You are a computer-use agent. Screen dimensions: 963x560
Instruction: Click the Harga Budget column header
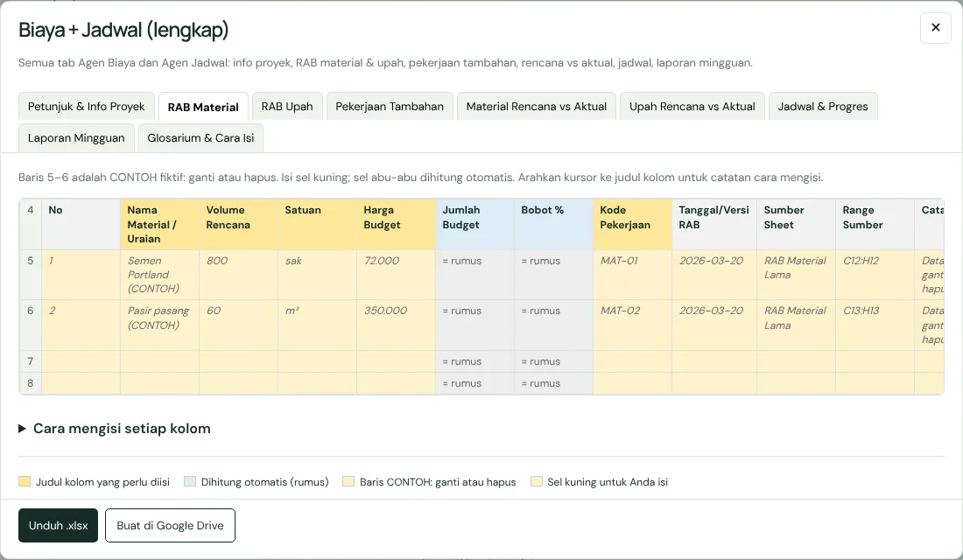pos(396,224)
